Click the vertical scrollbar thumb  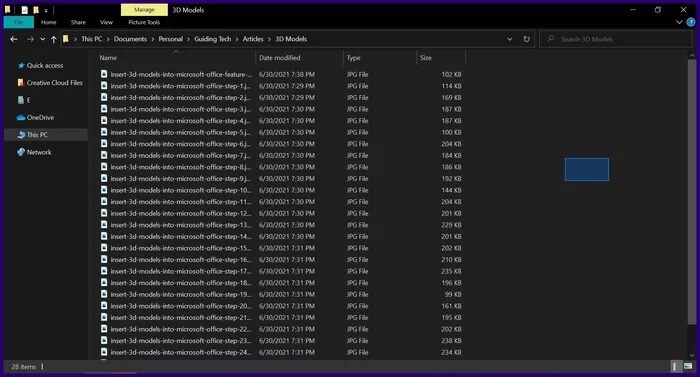click(x=692, y=192)
